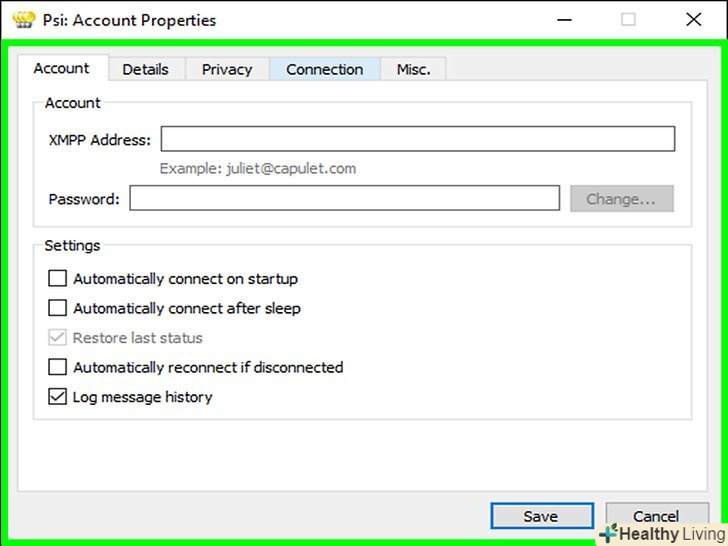The image size is (728, 546).
Task: Focus the XMPP Address input field
Action: [418, 139]
